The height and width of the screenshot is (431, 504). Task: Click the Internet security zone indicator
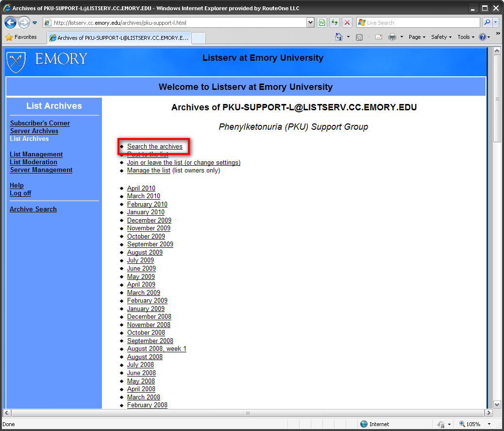click(375, 424)
